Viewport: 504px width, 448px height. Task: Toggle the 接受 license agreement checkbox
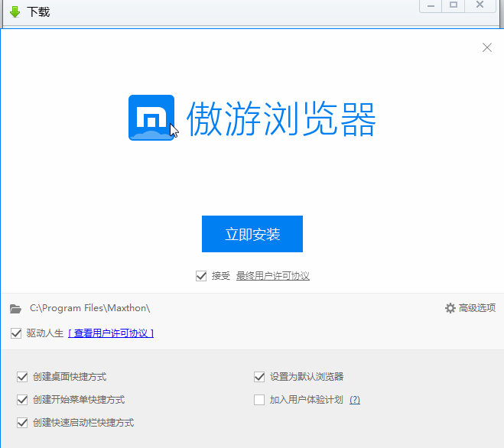201,276
